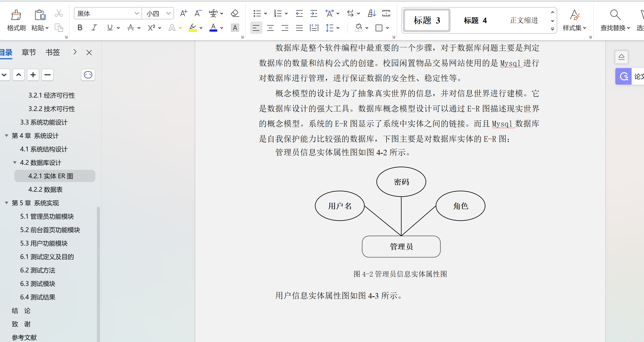The width and height of the screenshot is (644, 342).
Task: Jump to 6.2 测试方法 heading
Action: (37, 270)
